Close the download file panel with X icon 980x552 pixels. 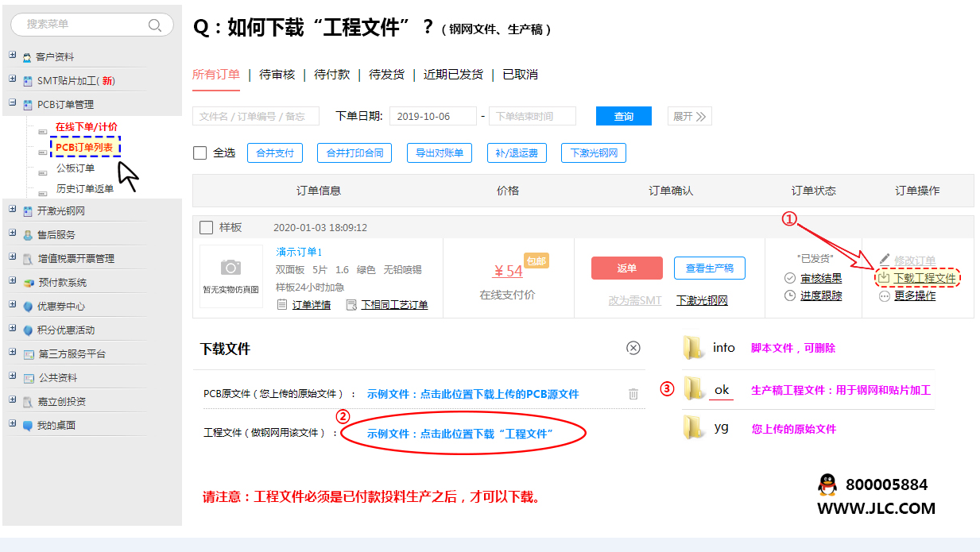[x=633, y=348]
